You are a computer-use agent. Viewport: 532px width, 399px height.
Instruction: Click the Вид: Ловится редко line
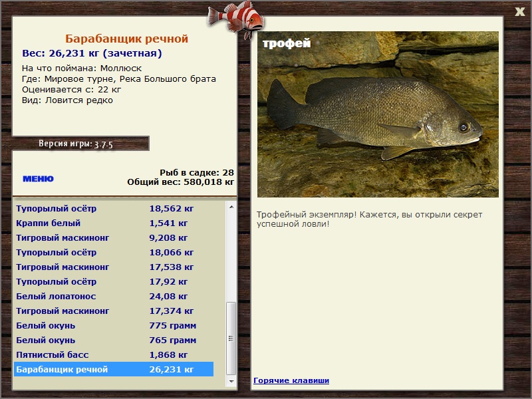[67, 100]
